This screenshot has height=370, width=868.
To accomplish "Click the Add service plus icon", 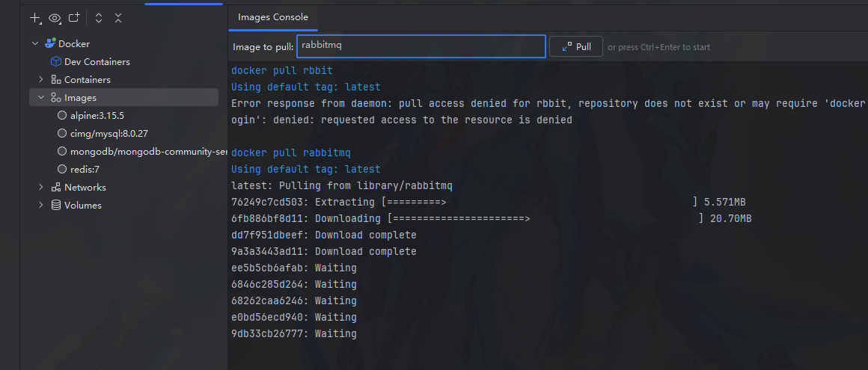I will tap(35, 18).
